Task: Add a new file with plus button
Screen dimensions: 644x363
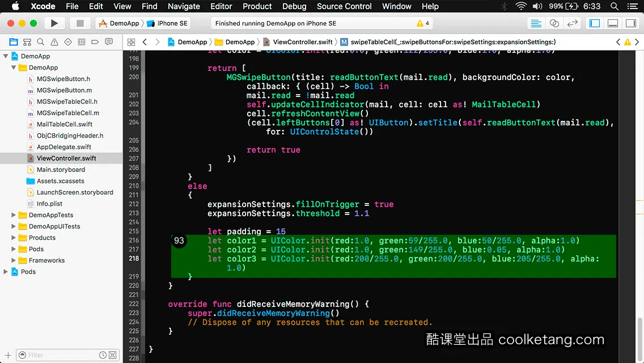Action: point(8,355)
